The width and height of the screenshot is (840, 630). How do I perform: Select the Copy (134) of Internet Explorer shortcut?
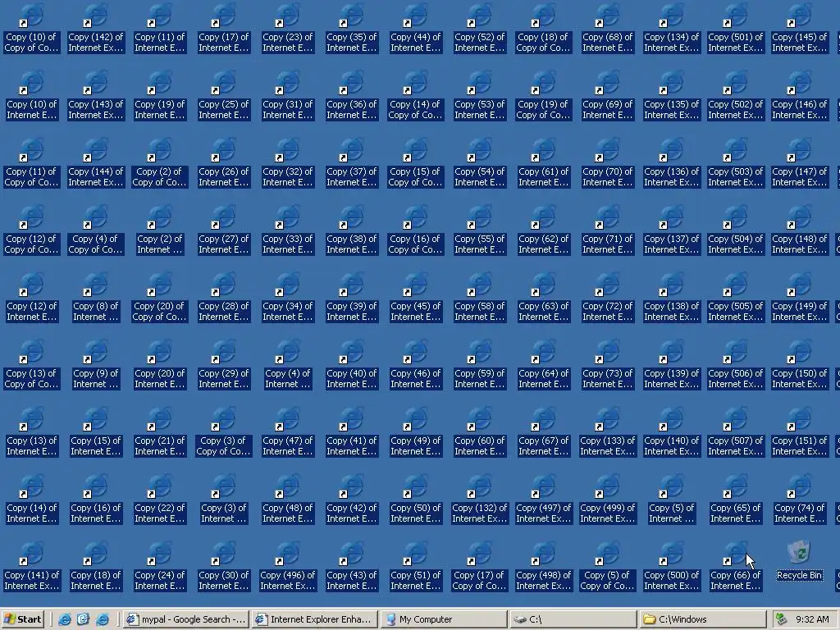671,28
